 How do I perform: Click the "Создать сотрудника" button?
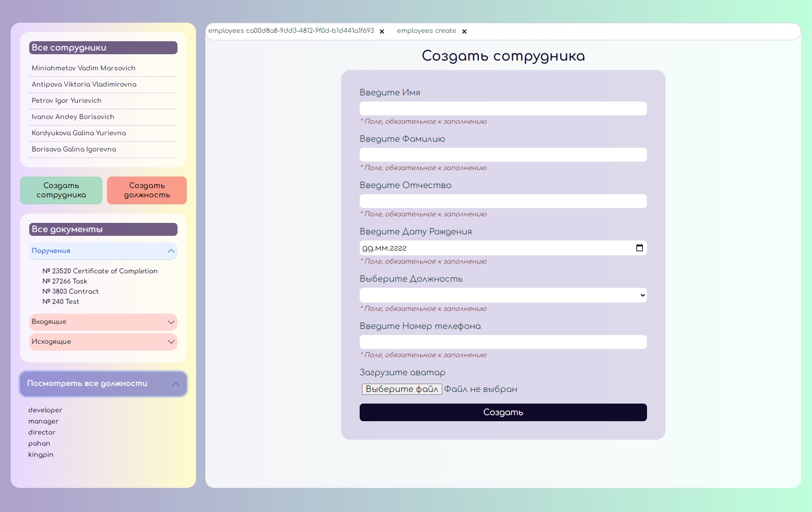(x=61, y=190)
